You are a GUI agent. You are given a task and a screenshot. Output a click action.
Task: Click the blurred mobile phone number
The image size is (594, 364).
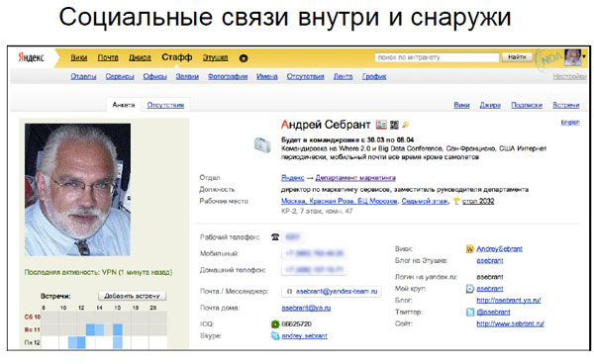(314, 253)
